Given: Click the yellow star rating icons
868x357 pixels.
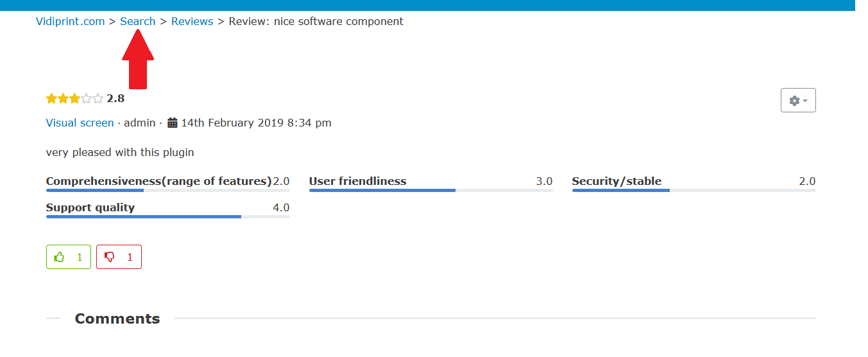Looking at the screenshot, I should [x=63, y=98].
